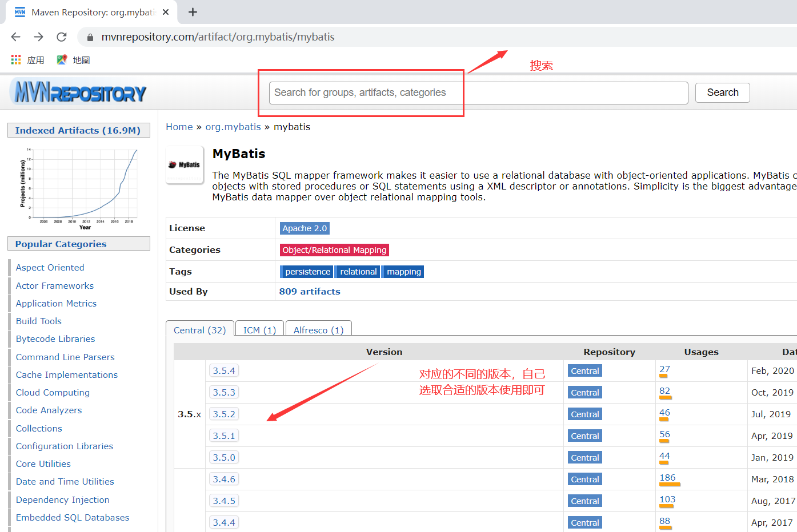Open version 3.5.0
Viewport: 797px width, 532px height.
[224, 457]
